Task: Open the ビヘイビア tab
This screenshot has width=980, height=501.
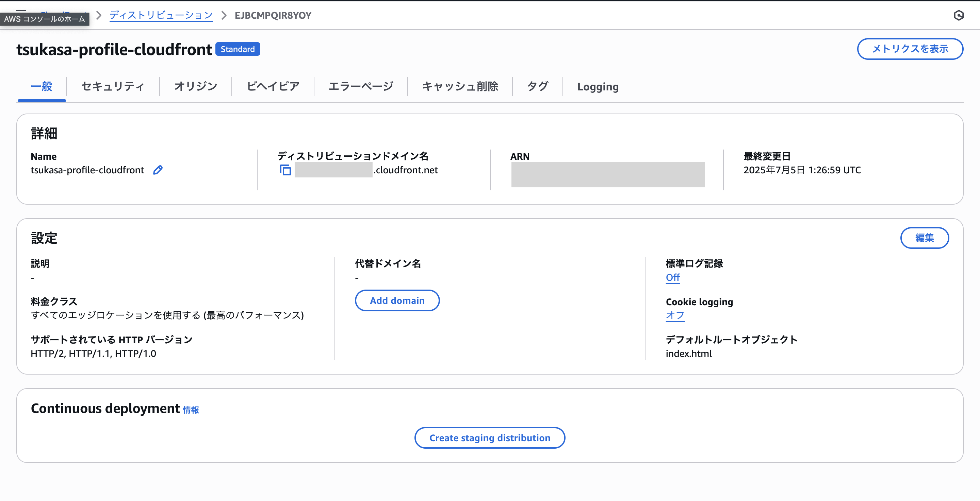Action: click(273, 86)
